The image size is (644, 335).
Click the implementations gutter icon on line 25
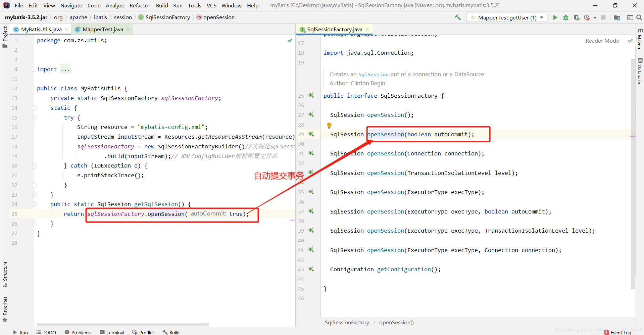pos(311,95)
